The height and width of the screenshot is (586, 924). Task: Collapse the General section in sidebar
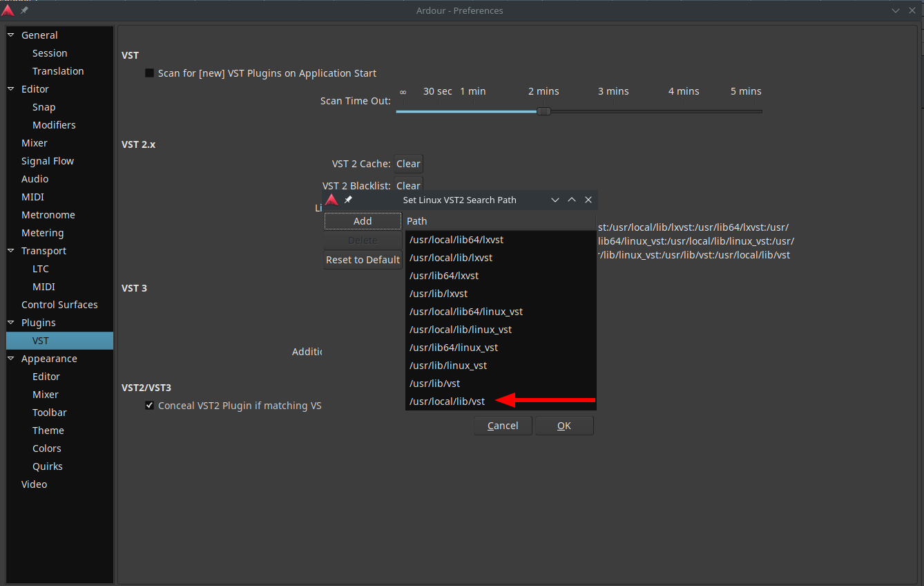(x=11, y=35)
